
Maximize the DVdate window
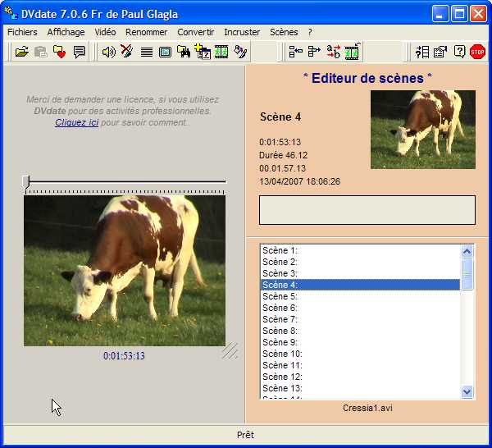pyautogui.click(x=459, y=14)
